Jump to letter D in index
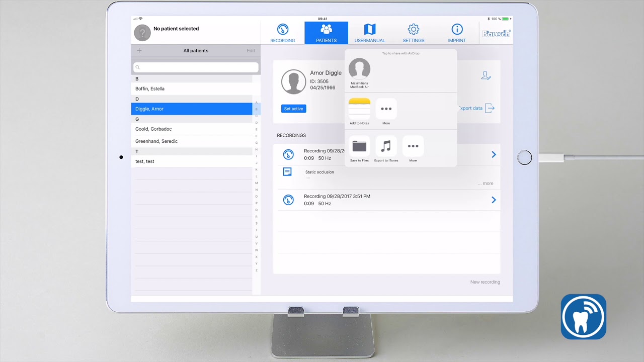Image resolution: width=644 pixels, height=362 pixels. pos(257,123)
